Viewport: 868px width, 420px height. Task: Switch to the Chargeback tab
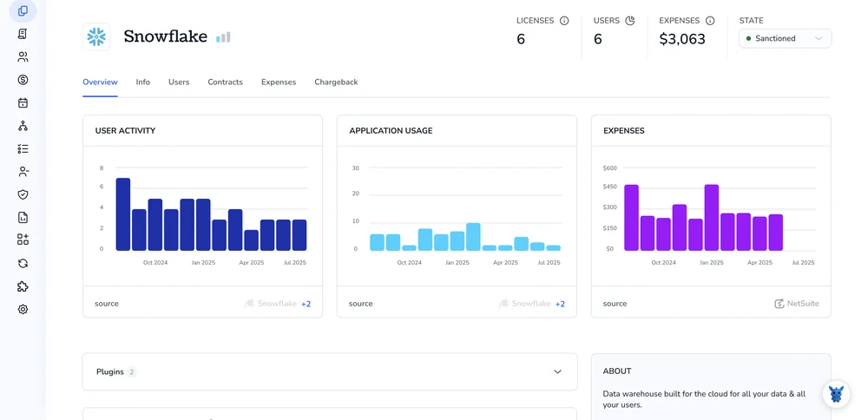click(336, 82)
